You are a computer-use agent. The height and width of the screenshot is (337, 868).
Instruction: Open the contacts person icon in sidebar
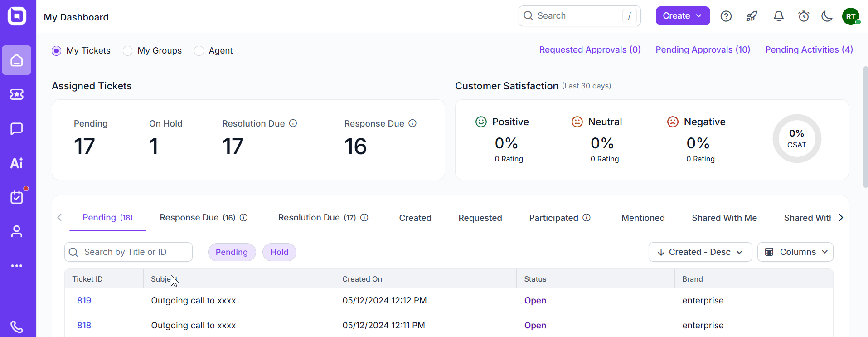click(x=17, y=232)
